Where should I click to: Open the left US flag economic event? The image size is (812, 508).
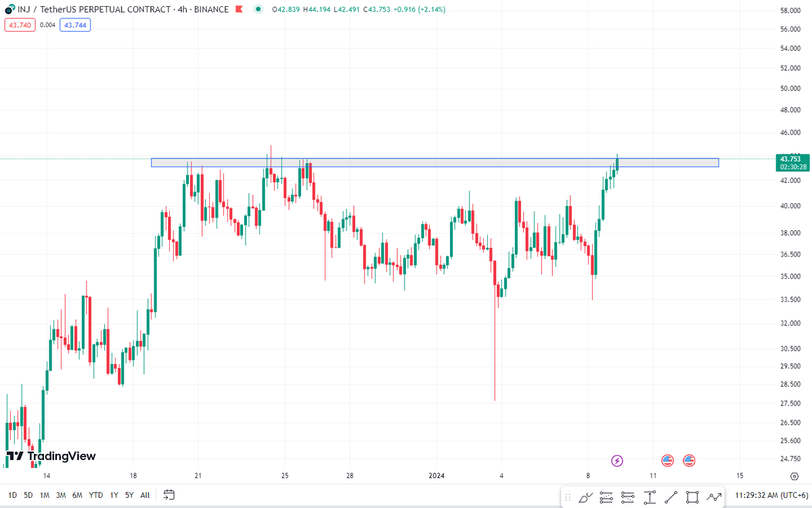pos(667,461)
